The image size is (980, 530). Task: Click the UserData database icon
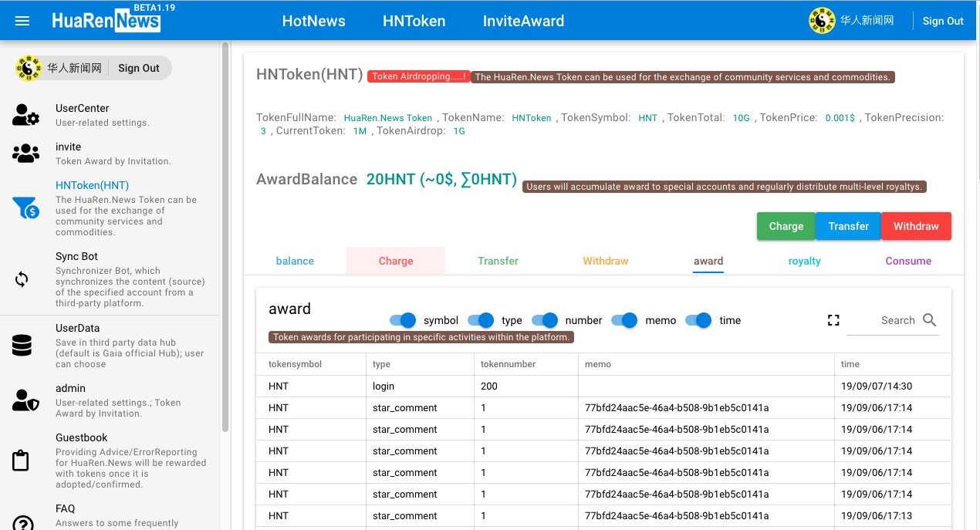22,346
